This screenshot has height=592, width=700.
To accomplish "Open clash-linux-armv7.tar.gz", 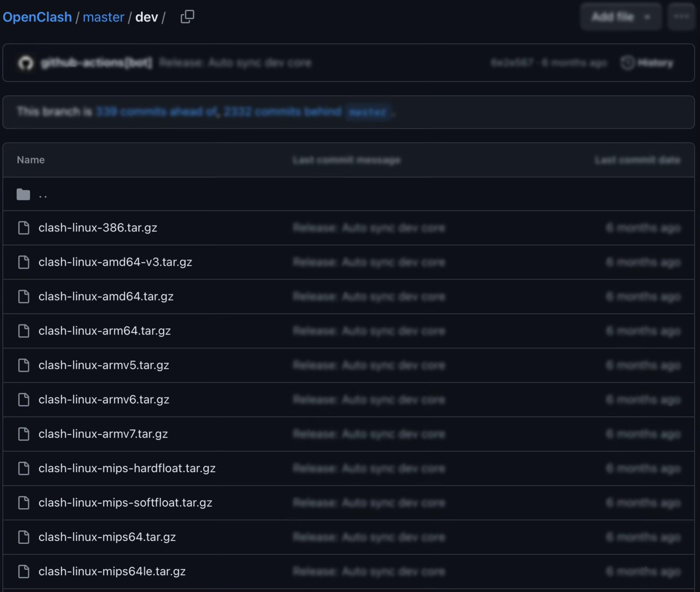I will pyautogui.click(x=103, y=434).
